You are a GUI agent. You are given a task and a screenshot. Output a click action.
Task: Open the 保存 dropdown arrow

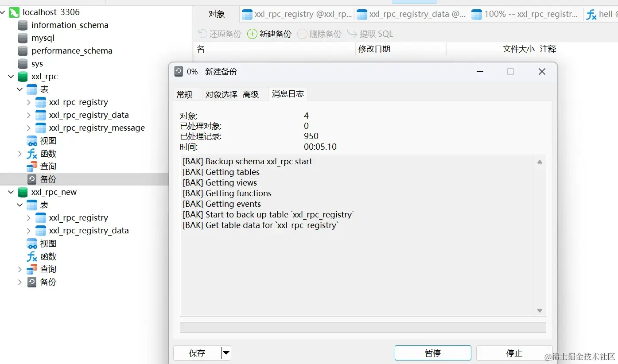click(x=226, y=353)
